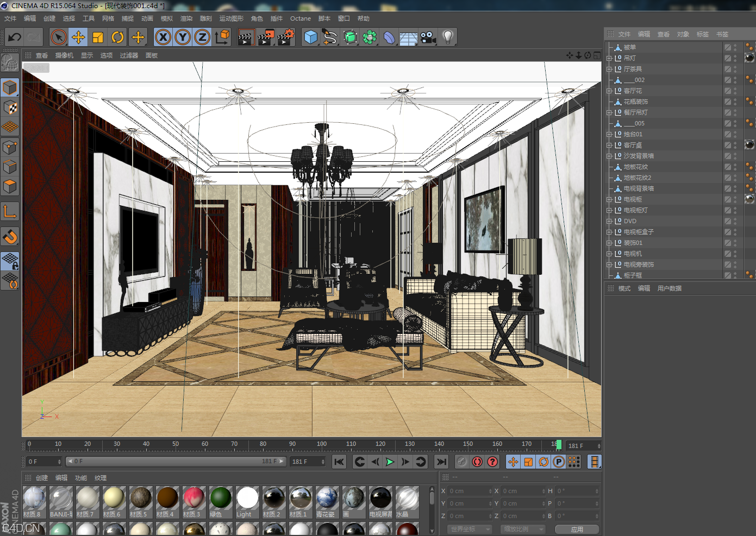
Task: Switch to the 用户数据 tab
Action: click(x=670, y=288)
